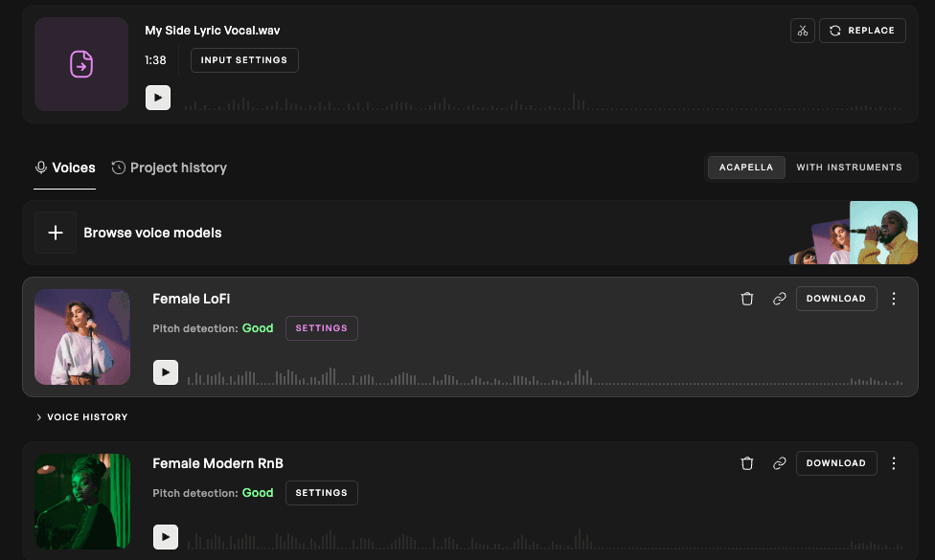Open more options for Female Modern RnB

[893, 463]
